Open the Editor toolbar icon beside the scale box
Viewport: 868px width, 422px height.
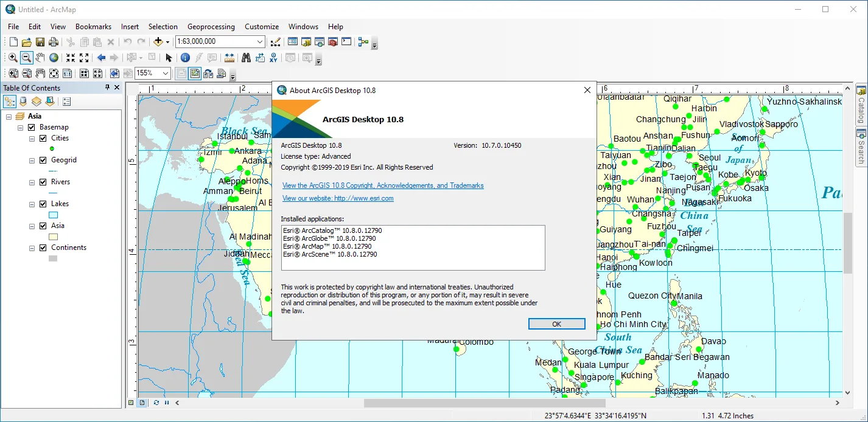[276, 42]
